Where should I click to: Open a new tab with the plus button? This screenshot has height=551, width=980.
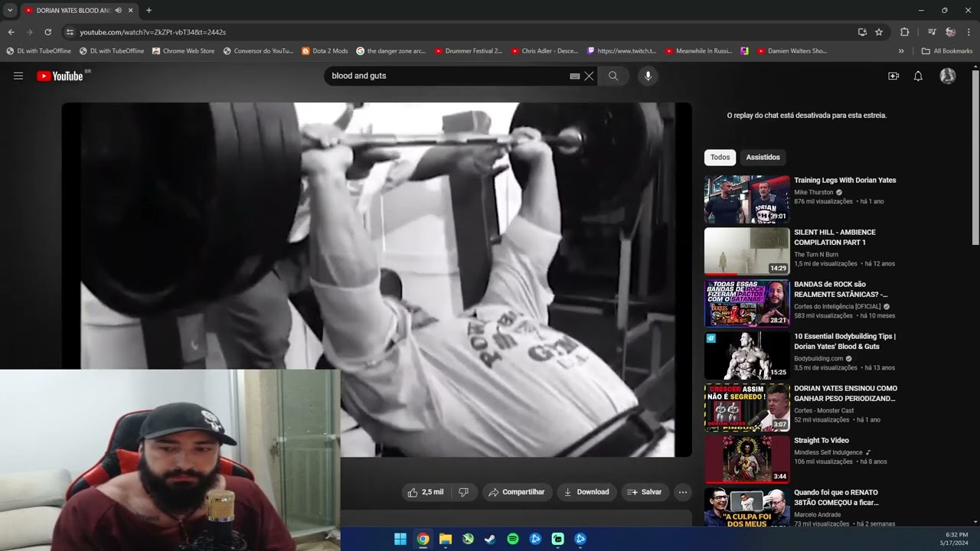coord(149,11)
